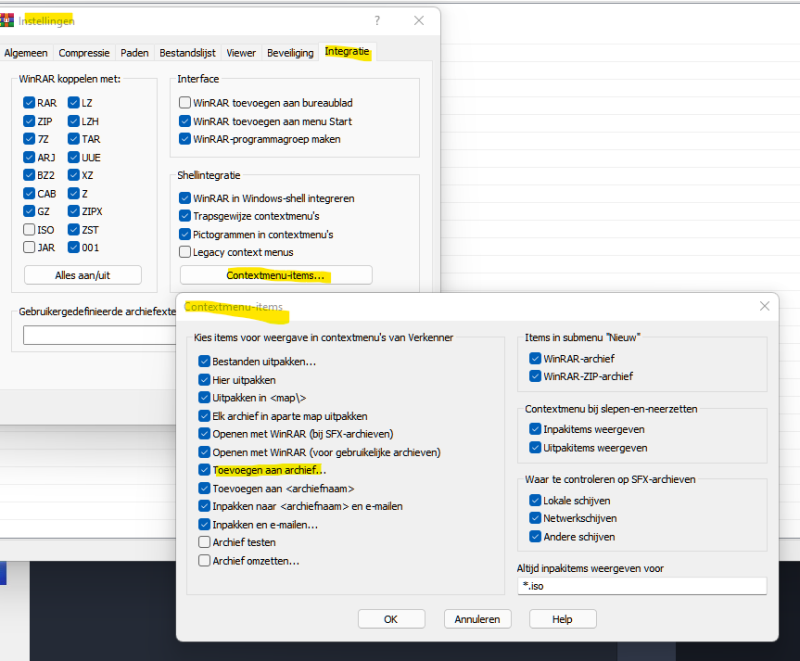This screenshot has height=661, width=800.
Task: Toggle the UUE checkbox
Action: point(73,157)
